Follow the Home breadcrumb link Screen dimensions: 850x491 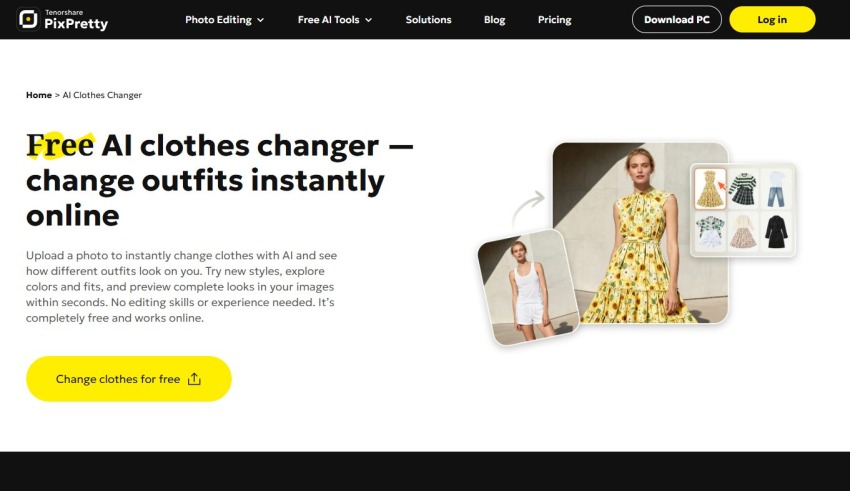point(39,95)
